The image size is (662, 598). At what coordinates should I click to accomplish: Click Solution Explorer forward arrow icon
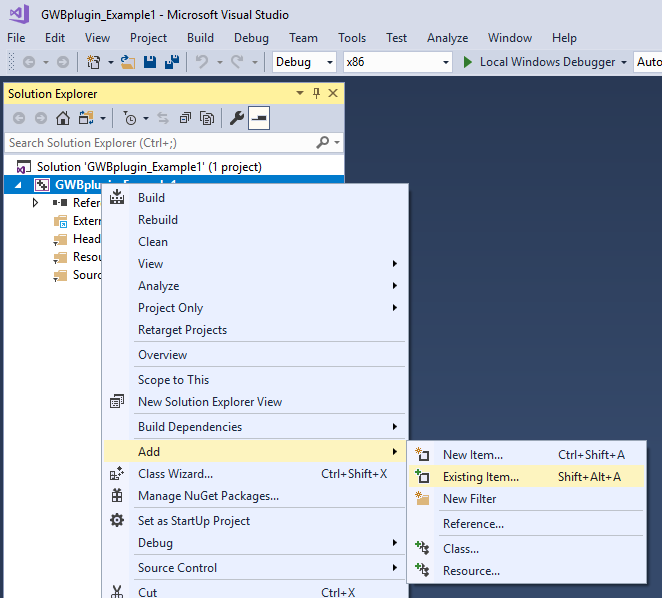(x=41, y=118)
